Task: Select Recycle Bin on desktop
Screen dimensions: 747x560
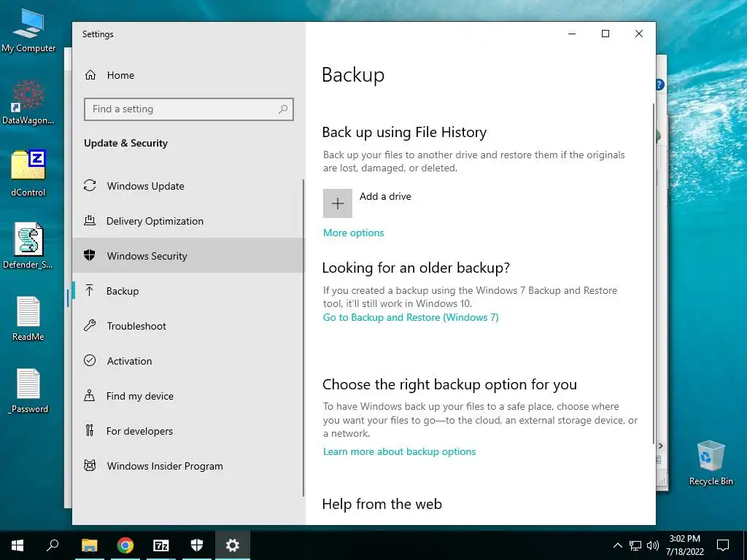Action: [711, 463]
